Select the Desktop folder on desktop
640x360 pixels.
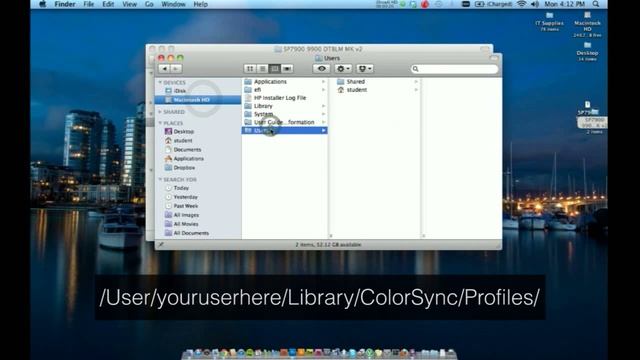(587, 51)
